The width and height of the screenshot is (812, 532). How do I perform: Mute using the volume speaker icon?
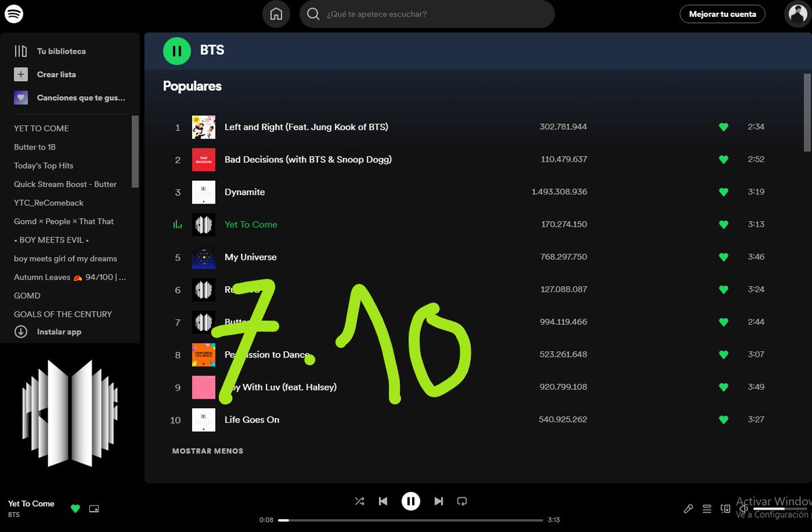(x=743, y=509)
